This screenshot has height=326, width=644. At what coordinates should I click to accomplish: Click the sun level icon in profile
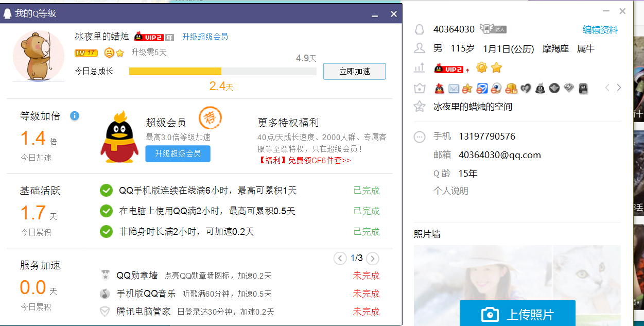pos(482,67)
